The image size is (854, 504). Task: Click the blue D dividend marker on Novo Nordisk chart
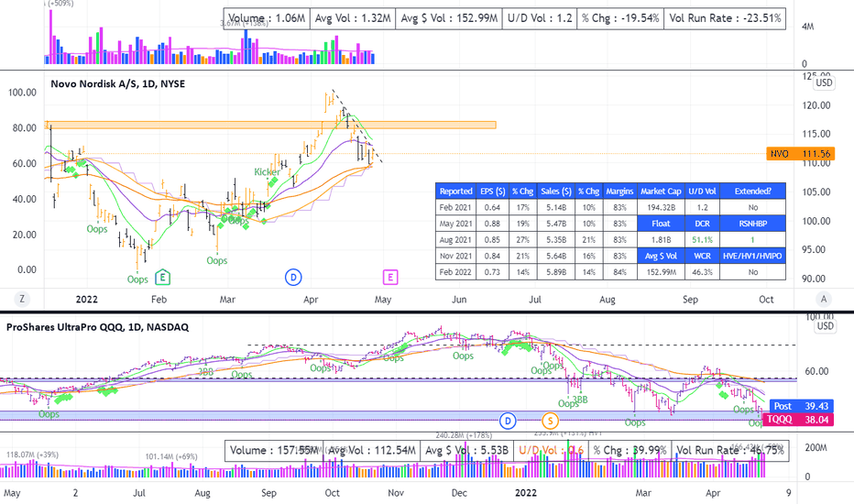293,278
